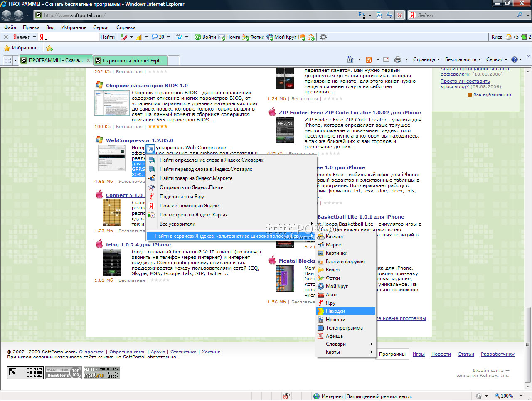Choose 'Найти товар на Яндекс.Маркете' from context menu
The height and width of the screenshot is (401, 532).
pos(231,178)
